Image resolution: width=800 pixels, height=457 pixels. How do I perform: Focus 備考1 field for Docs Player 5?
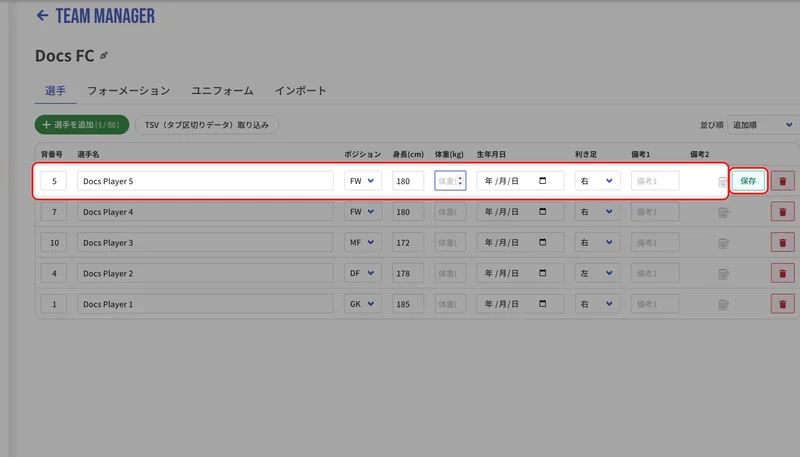coord(655,181)
